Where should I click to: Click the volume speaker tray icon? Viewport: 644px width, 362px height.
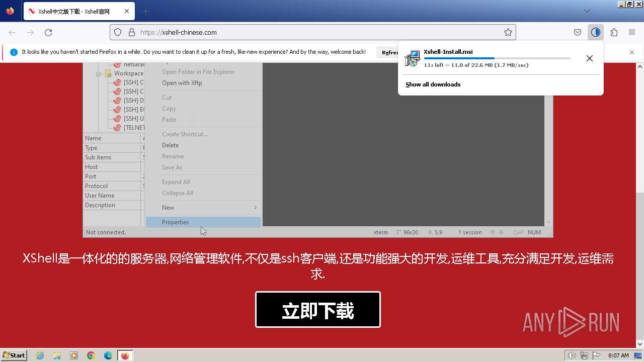point(572,355)
